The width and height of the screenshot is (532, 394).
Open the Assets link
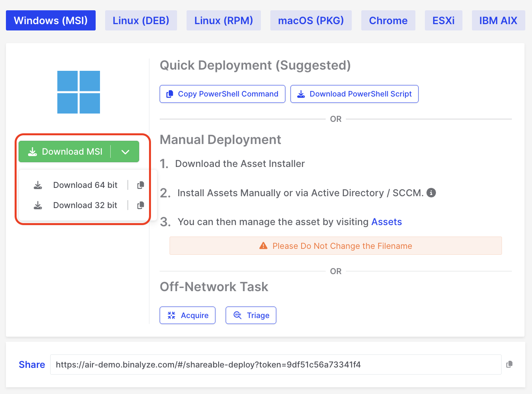coord(386,222)
